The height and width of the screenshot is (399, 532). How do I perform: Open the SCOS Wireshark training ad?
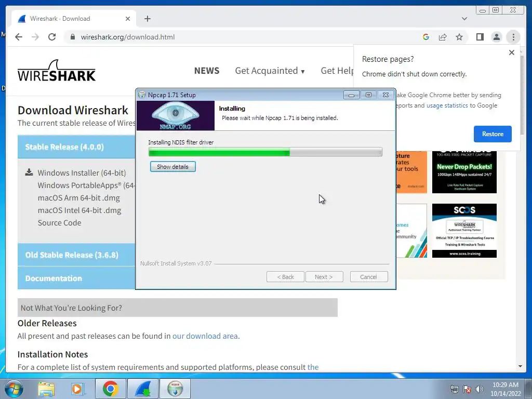[464, 231]
